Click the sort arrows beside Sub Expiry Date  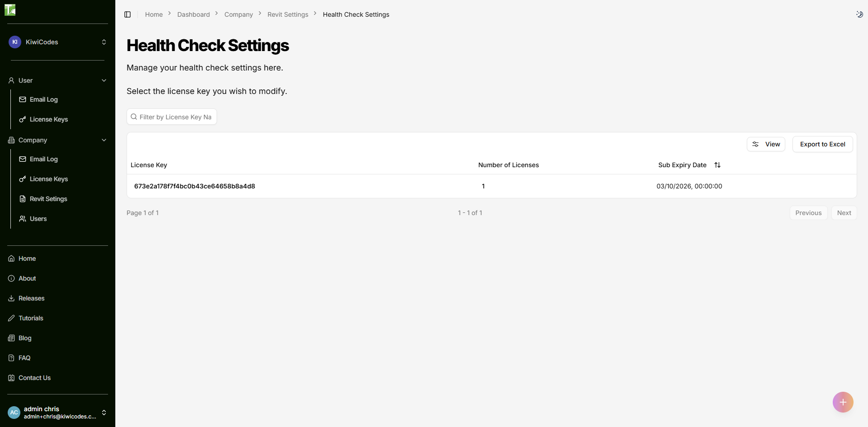click(x=717, y=165)
